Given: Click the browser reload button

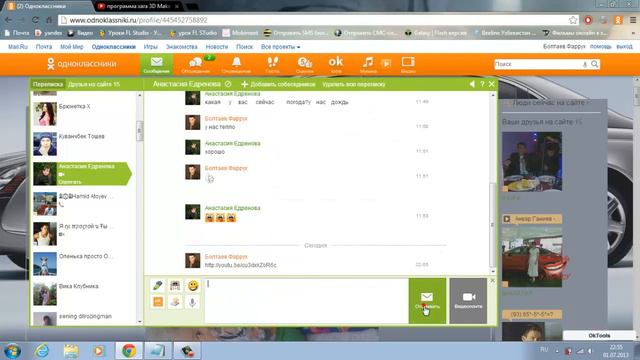Looking at the screenshot, I should [x=35, y=20].
